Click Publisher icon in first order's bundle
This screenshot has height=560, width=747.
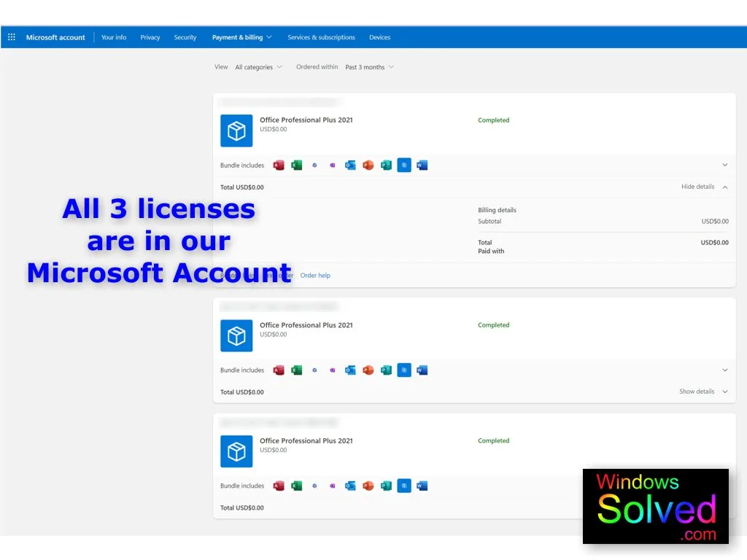click(386, 166)
